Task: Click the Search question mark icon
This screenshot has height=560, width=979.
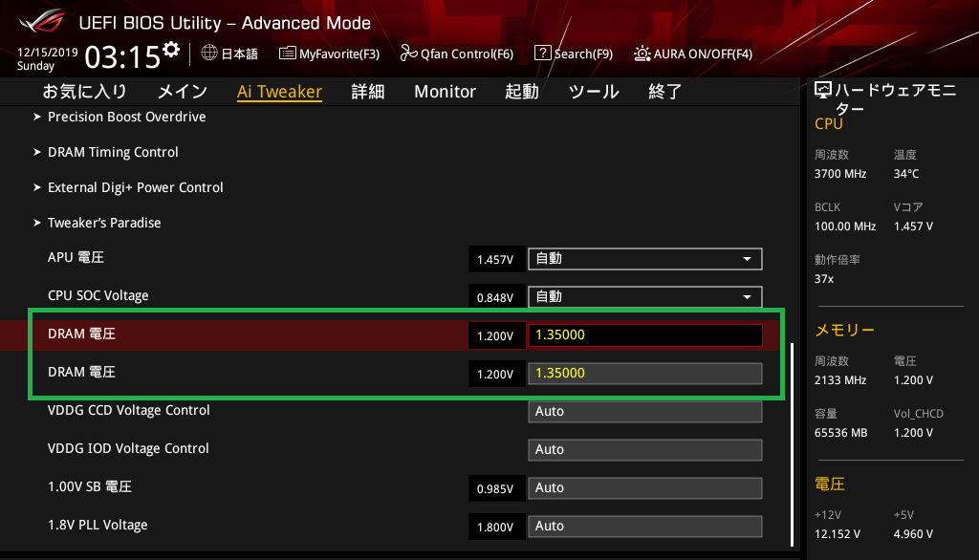Action: [x=543, y=54]
